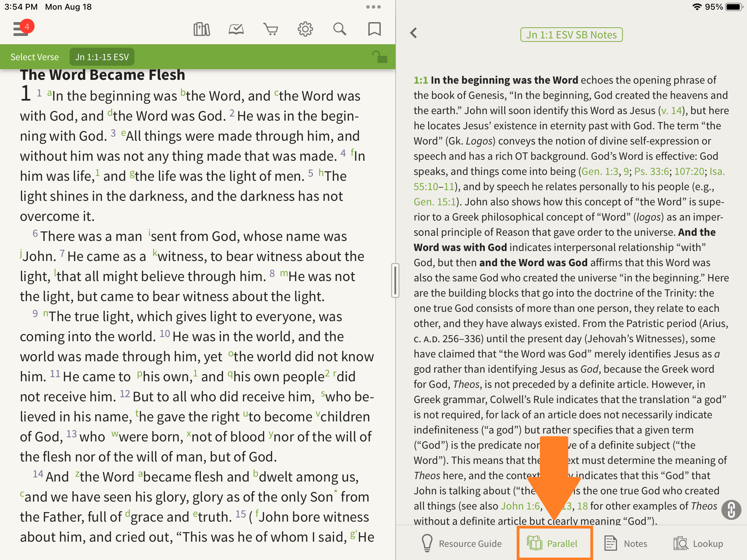The height and width of the screenshot is (560, 747).
Task: Tap the bookmark ribbon icon
Action: [x=375, y=29]
